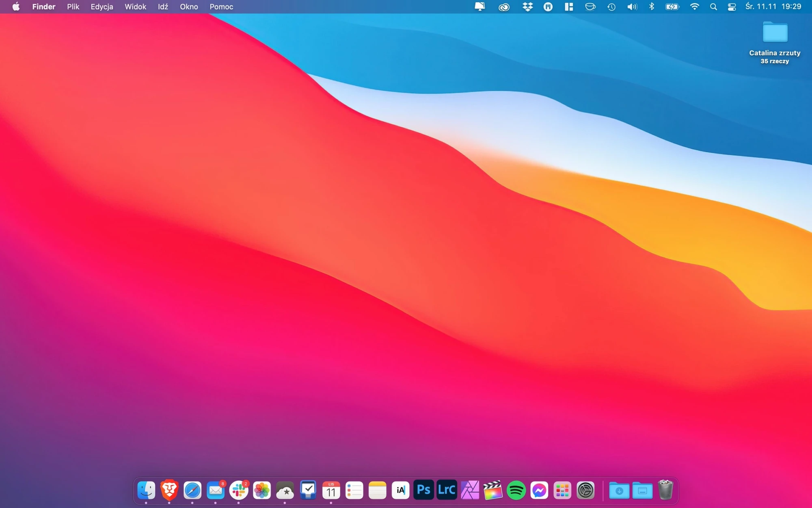Click the Wi-Fi status icon
This screenshot has width=812, height=508.
click(x=695, y=7)
